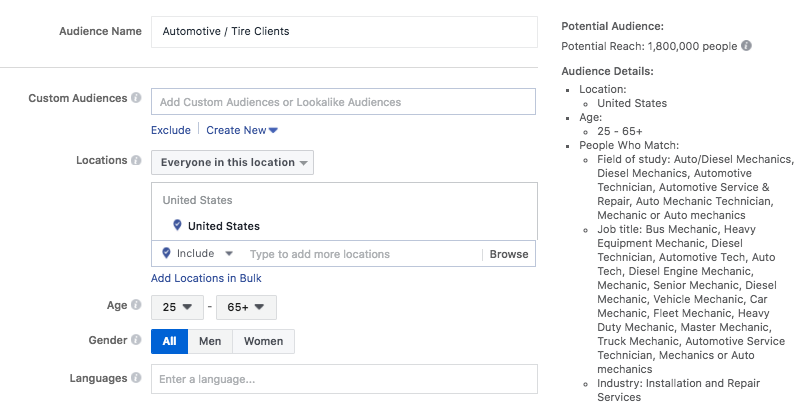The image size is (802, 418).
Task: Focus the Enter a language field
Action: (x=344, y=379)
